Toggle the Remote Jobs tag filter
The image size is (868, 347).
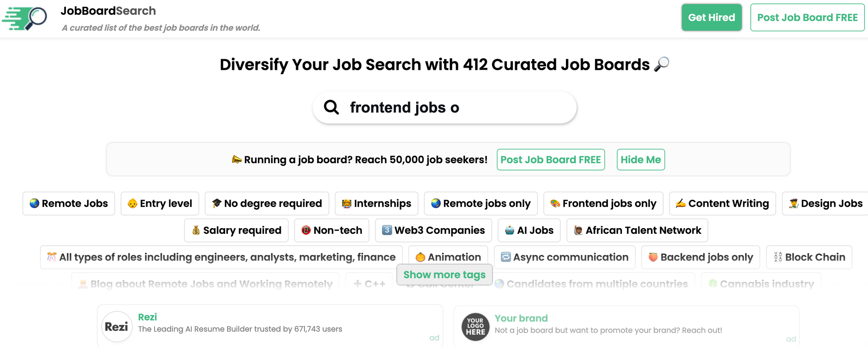69,203
